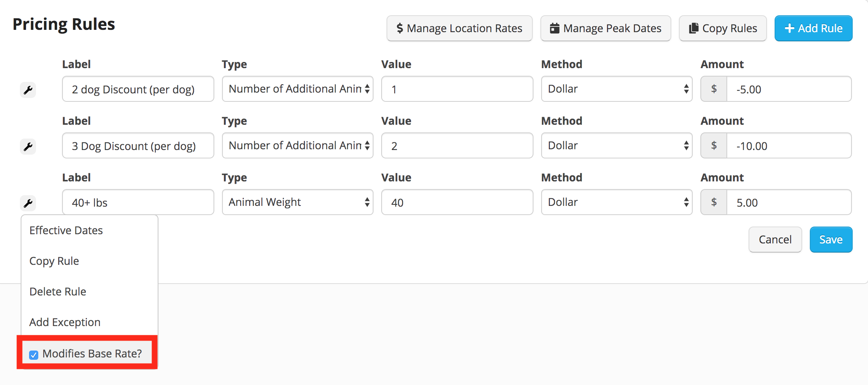Enable the highlighted base rate modifier option

[34, 355]
